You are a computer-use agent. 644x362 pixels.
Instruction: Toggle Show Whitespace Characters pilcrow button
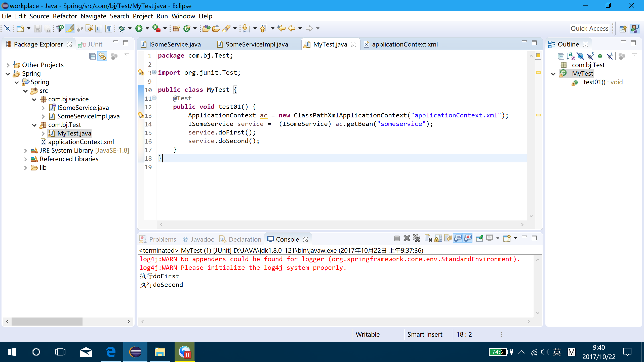pyautogui.click(x=108, y=28)
